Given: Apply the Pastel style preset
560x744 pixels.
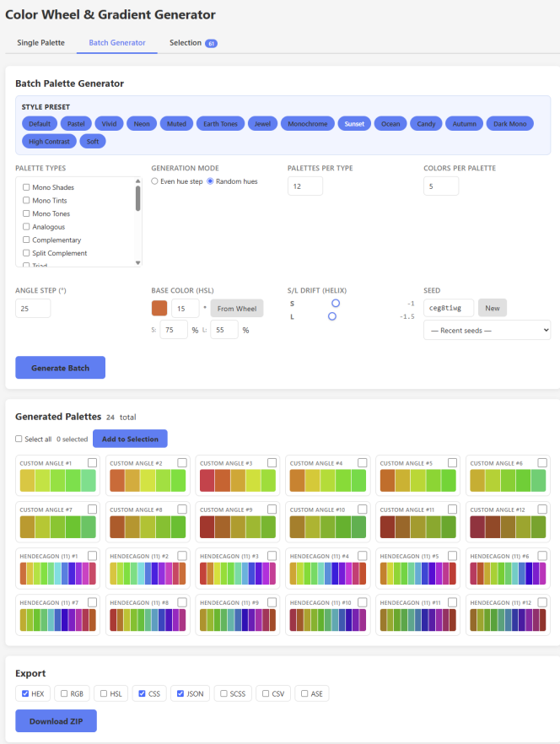Looking at the screenshot, I should 76,124.
